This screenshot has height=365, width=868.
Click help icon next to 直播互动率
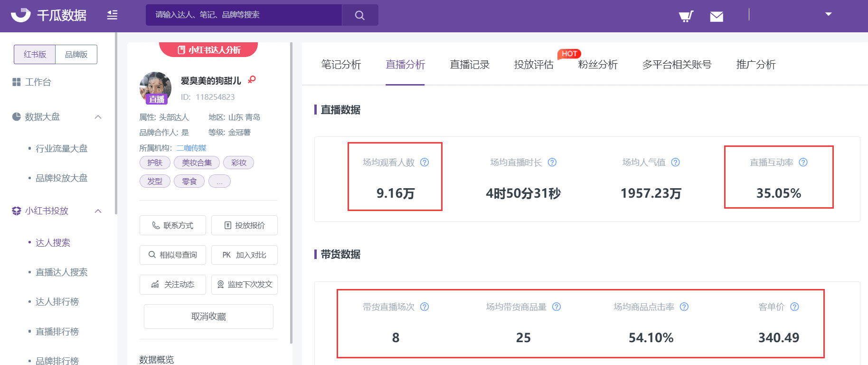[x=803, y=163]
